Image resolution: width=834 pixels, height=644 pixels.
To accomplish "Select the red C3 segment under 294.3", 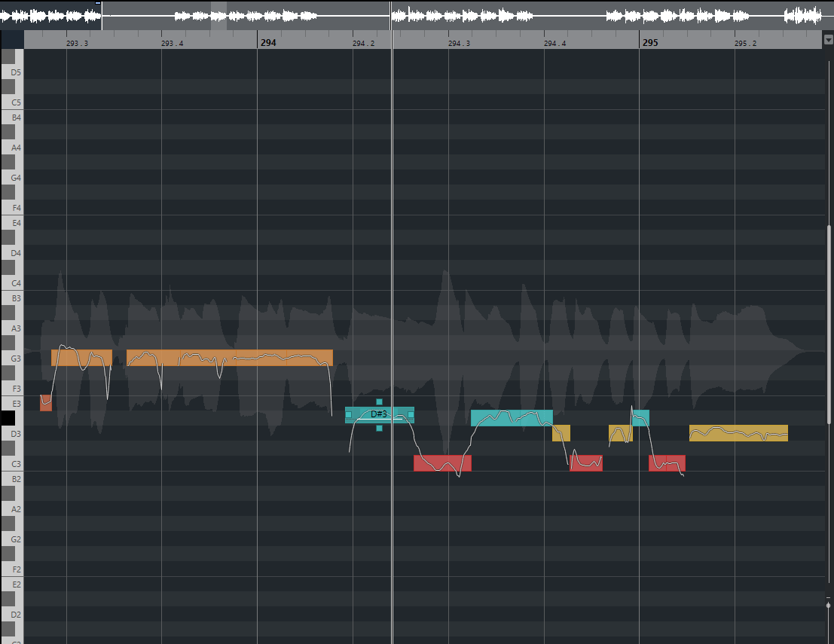I will coord(442,463).
